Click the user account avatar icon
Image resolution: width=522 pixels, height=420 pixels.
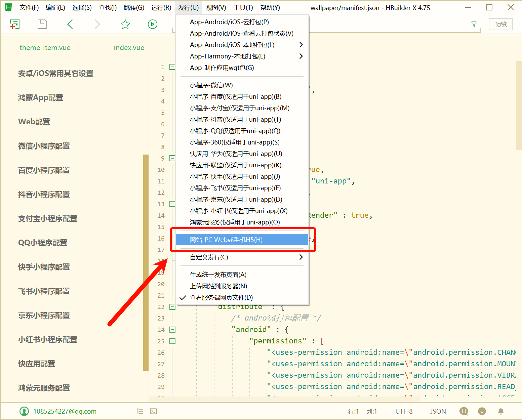[x=24, y=411]
